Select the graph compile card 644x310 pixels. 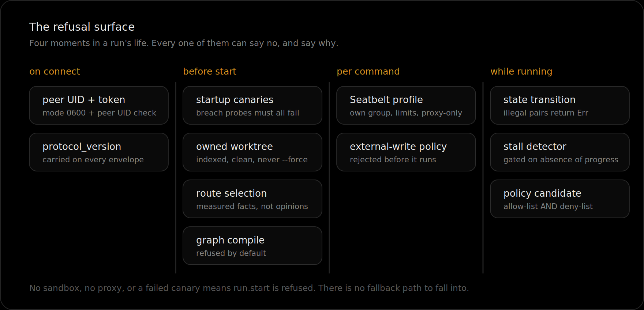point(252,246)
